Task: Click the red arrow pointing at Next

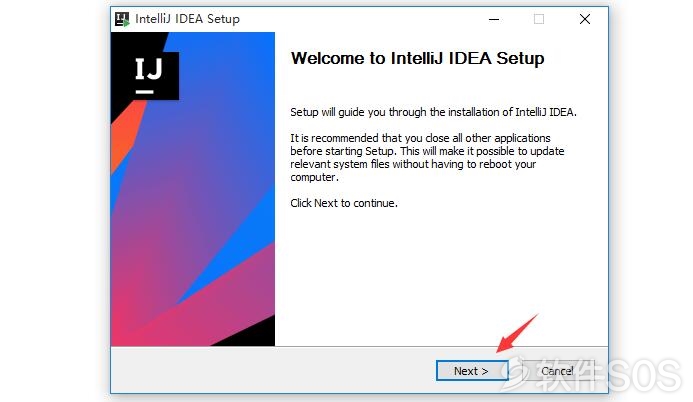Action: point(518,334)
